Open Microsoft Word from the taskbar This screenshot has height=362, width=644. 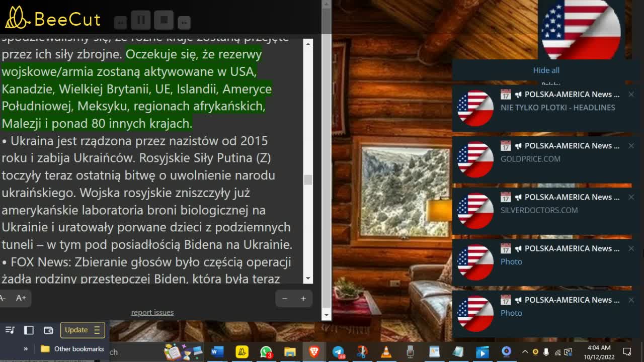click(217, 352)
